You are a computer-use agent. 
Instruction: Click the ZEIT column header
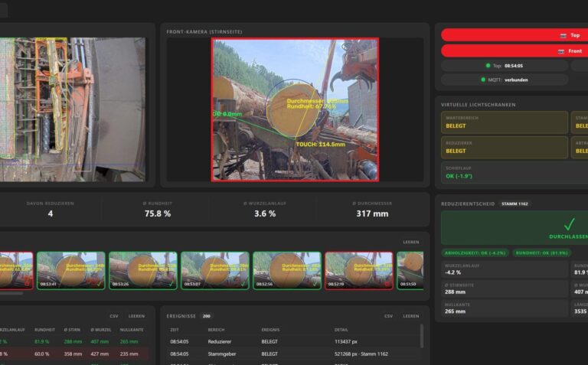(x=175, y=330)
